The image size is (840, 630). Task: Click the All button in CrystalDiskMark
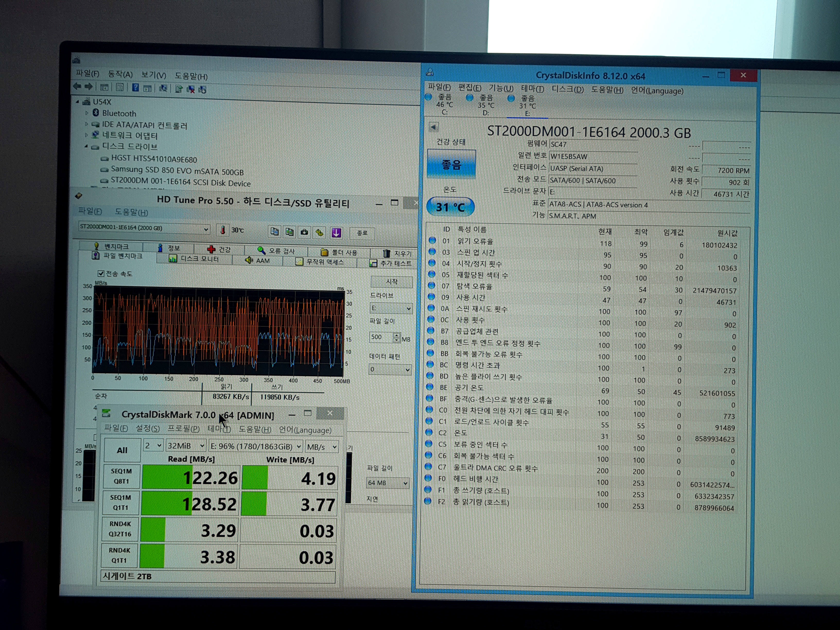(x=122, y=450)
